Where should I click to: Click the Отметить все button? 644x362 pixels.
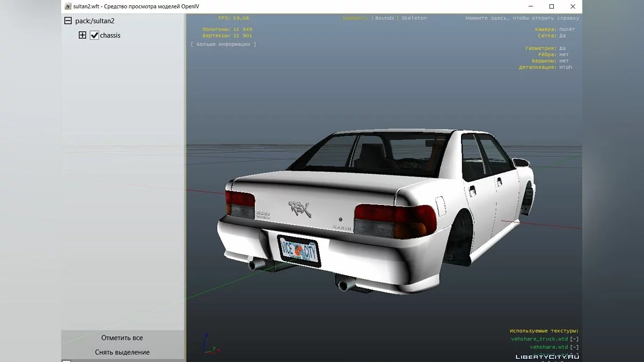point(122,338)
